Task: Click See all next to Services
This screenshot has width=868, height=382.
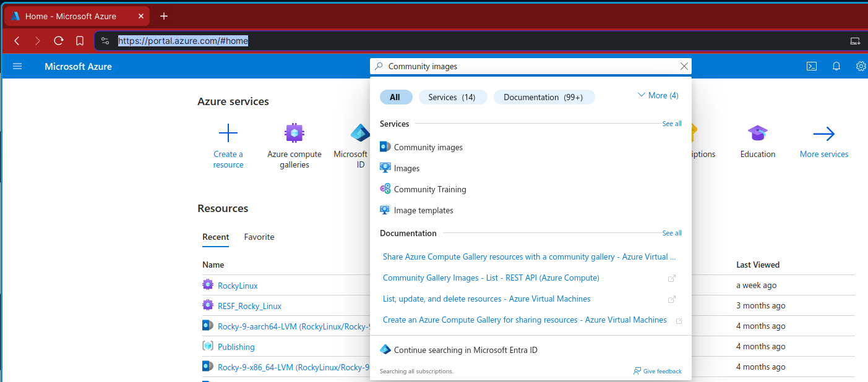Action: click(671, 124)
